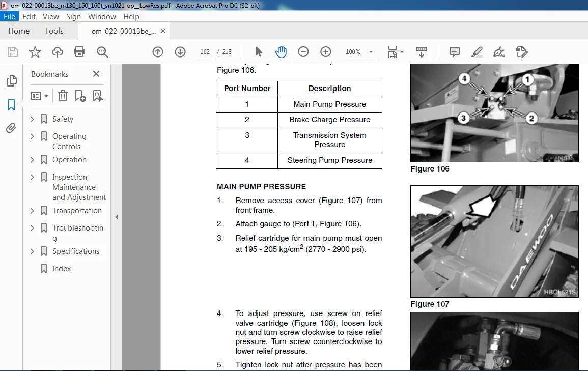Expand the Safety bookmark

click(x=32, y=119)
